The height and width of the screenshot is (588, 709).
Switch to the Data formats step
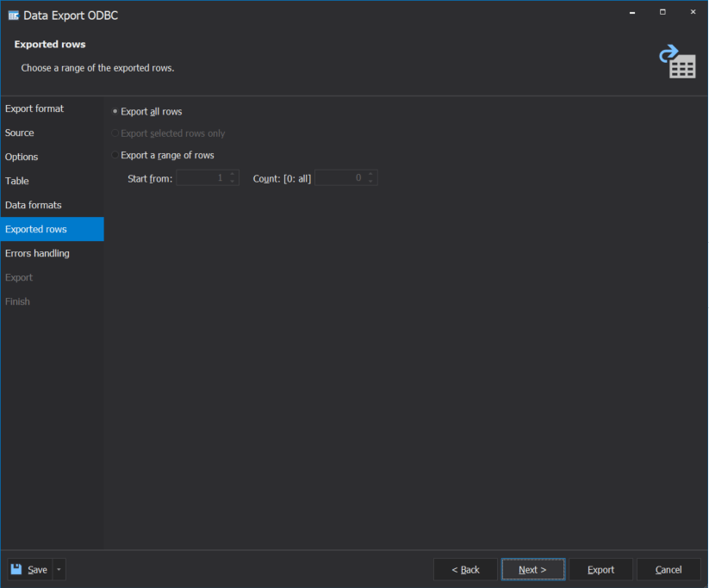pos(34,205)
